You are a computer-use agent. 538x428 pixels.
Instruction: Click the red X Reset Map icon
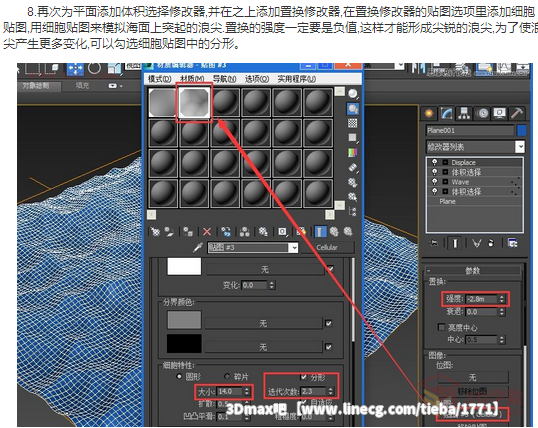click(207, 232)
